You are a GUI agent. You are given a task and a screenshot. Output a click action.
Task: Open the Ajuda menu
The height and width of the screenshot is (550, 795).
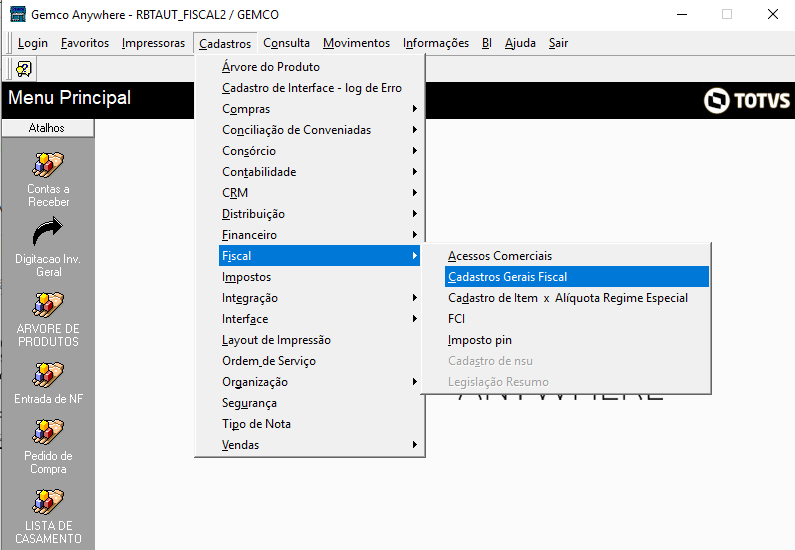(520, 43)
